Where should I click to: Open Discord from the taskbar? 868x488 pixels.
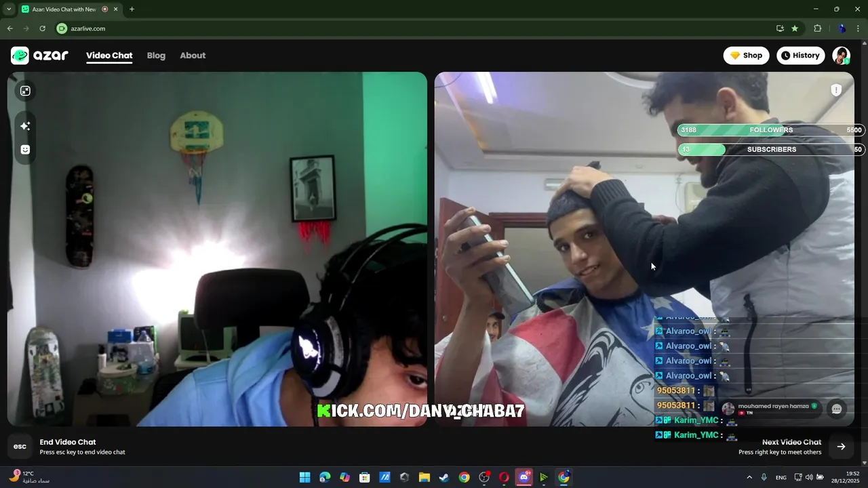tap(524, 477)
